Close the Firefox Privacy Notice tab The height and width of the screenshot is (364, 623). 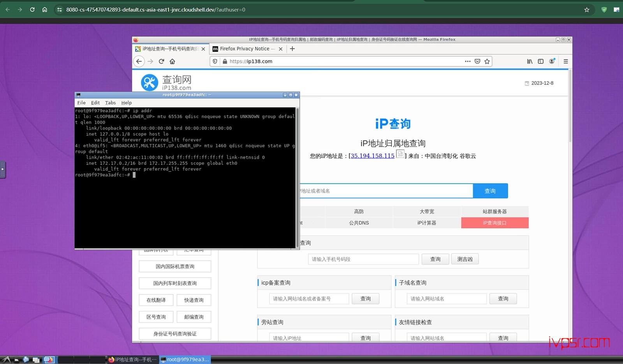281,49
